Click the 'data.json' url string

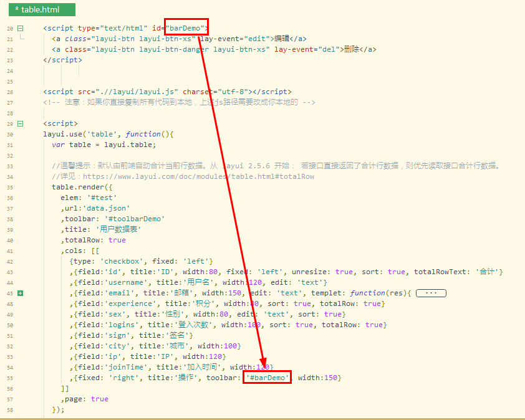click(x=107, y=208)
